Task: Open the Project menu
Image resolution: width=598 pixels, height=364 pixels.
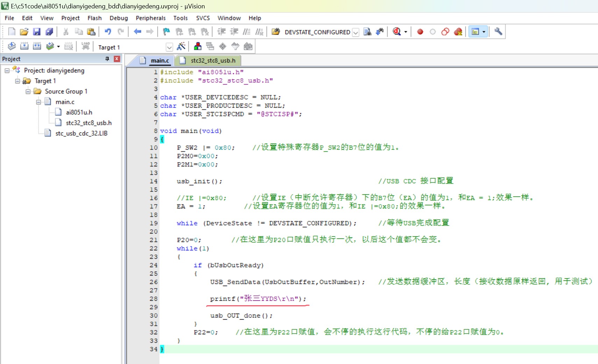Action: [70, 18]
